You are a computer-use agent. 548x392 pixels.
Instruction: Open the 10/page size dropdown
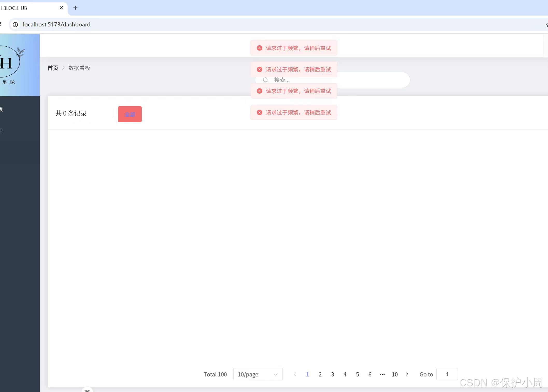point(258,374)
